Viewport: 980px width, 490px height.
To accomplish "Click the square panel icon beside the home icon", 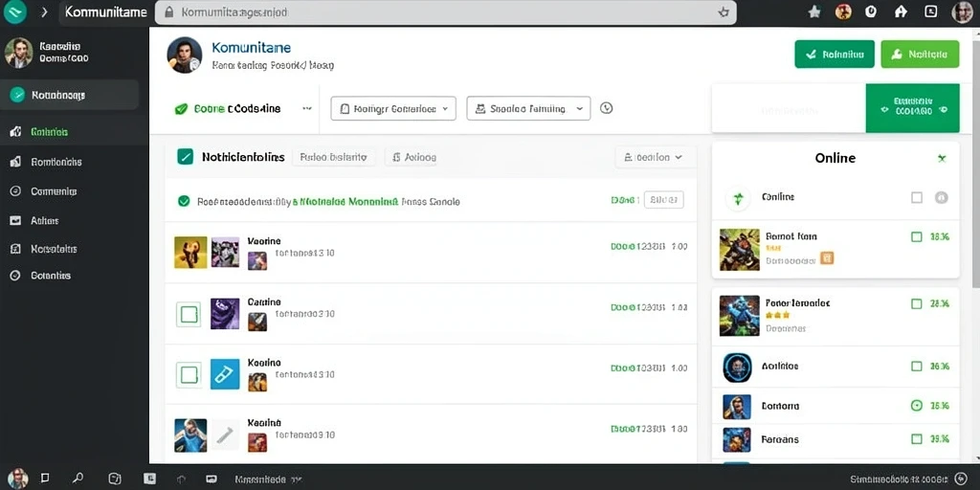I will tap(930, 11).
